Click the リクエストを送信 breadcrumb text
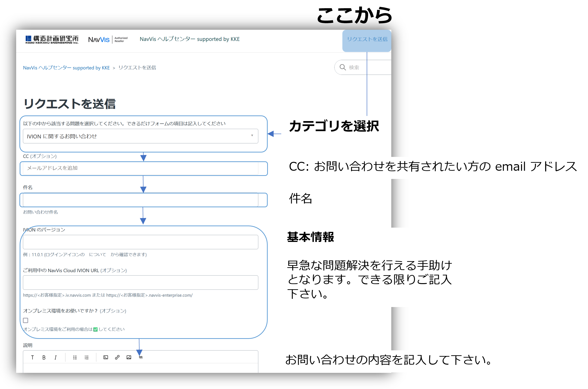 [137, 68]
